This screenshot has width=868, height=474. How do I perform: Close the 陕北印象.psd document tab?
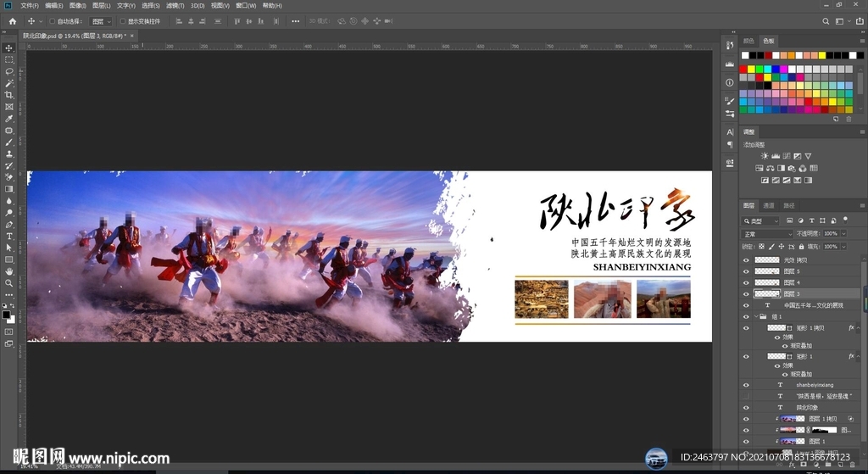point(131,36)
